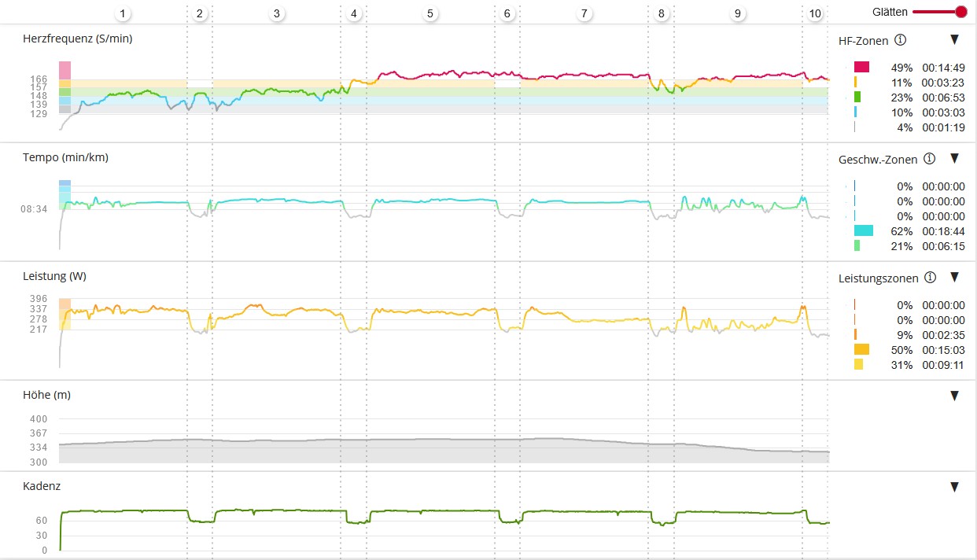Pick lap marker 3
This screenshot has width=977, height=560.
pyautogui.click(x=276, y=14)
